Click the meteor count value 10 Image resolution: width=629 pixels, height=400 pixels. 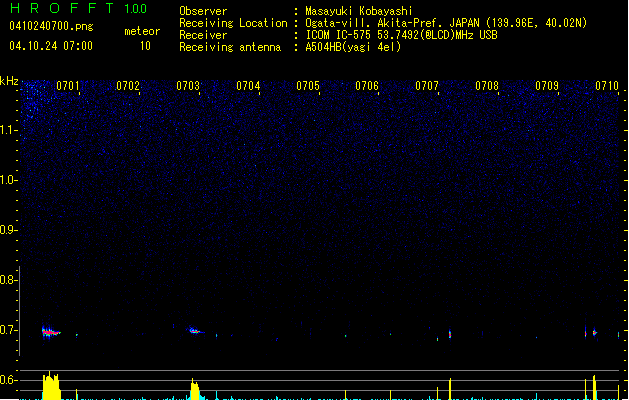tap(145, 46)
